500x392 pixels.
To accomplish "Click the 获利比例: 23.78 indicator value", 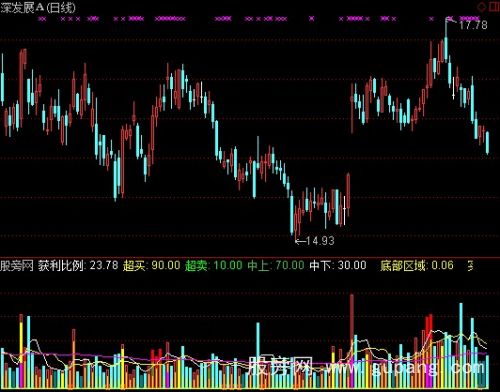I will tap(78, 265).
